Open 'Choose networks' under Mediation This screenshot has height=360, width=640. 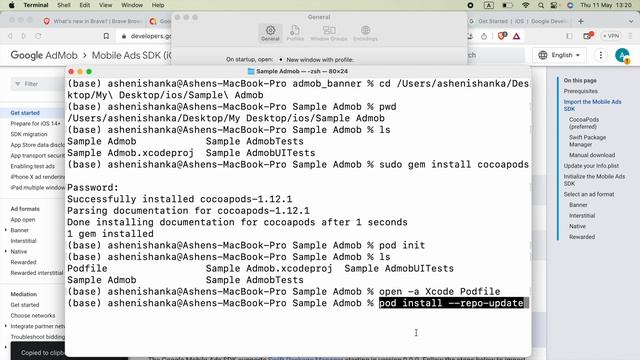[x=33, y=316]
